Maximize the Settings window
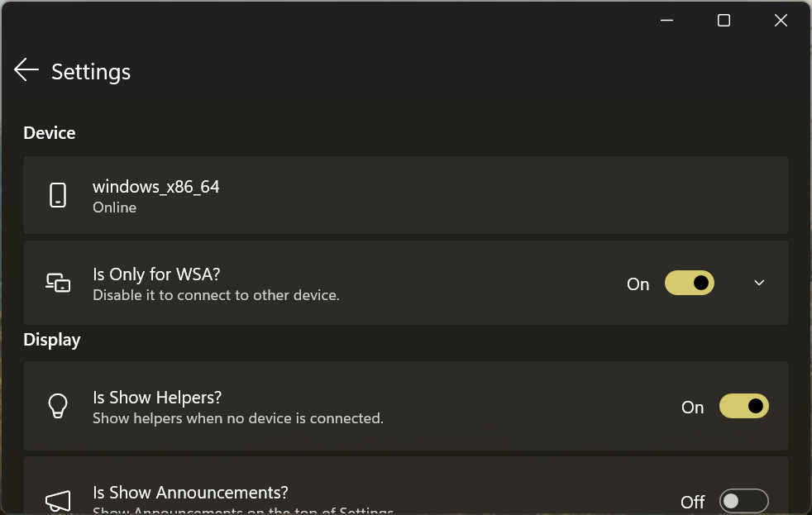The height and width of the screenshot is (515, 812). 724,21
